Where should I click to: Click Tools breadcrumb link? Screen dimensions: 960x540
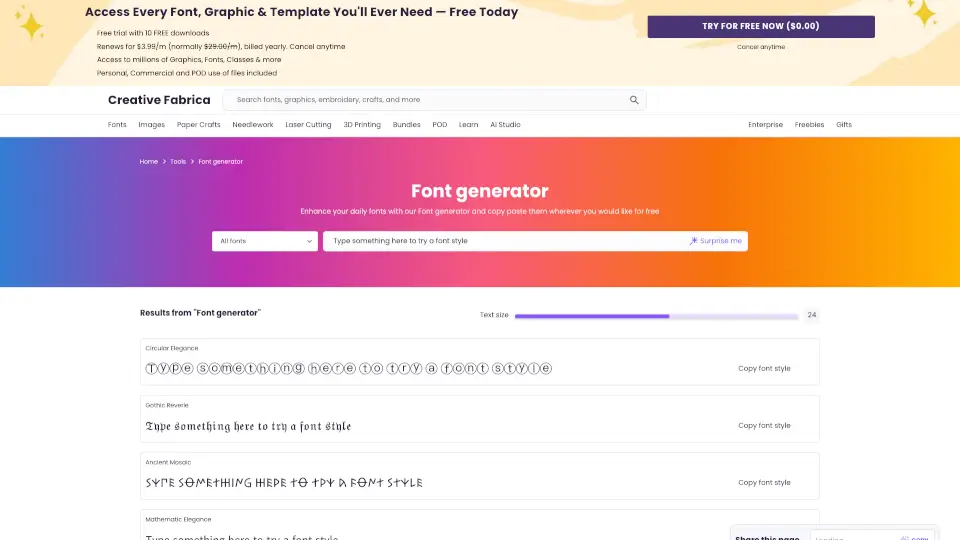178,162
